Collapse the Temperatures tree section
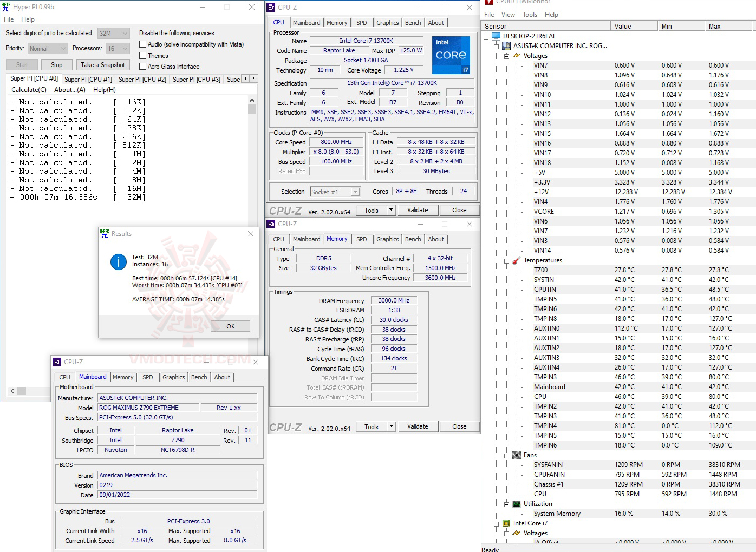This screenshot has width=756, height=552. (x=506, y=261)
